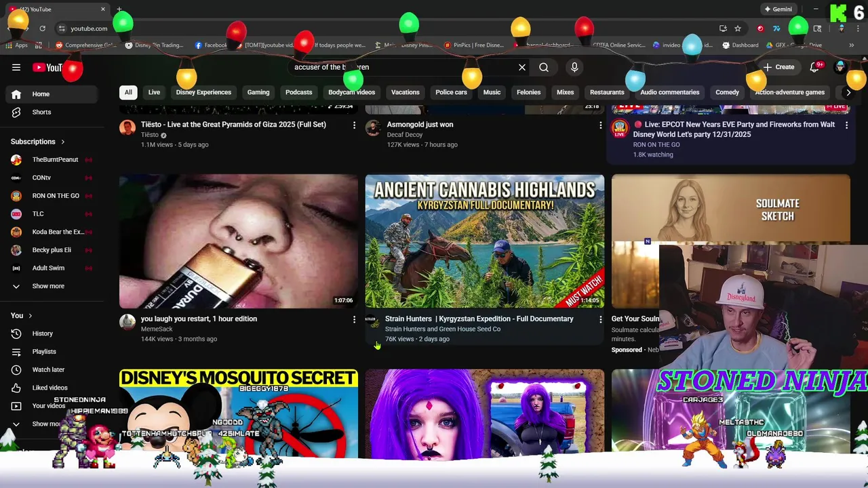Select Audio commentaries filter chip
Viewport: 868px width, 488px height.
[x=669, y=92]
